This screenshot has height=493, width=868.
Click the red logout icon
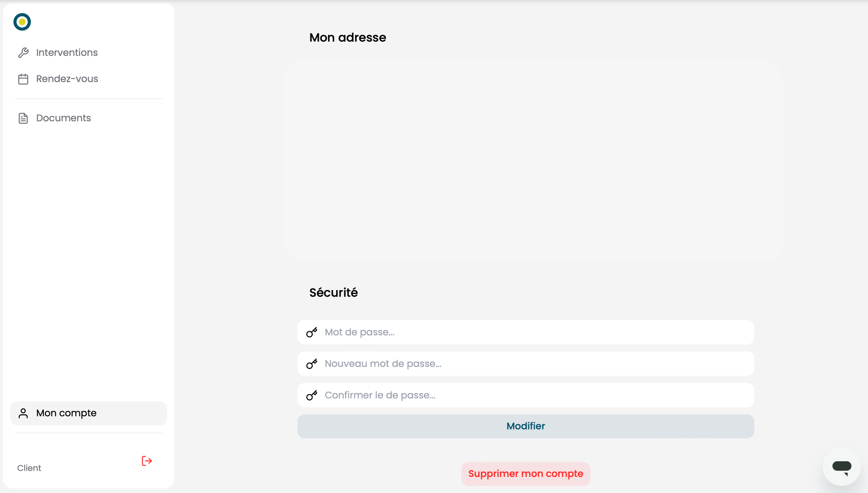pyautogui.click(x=147, y=461)
